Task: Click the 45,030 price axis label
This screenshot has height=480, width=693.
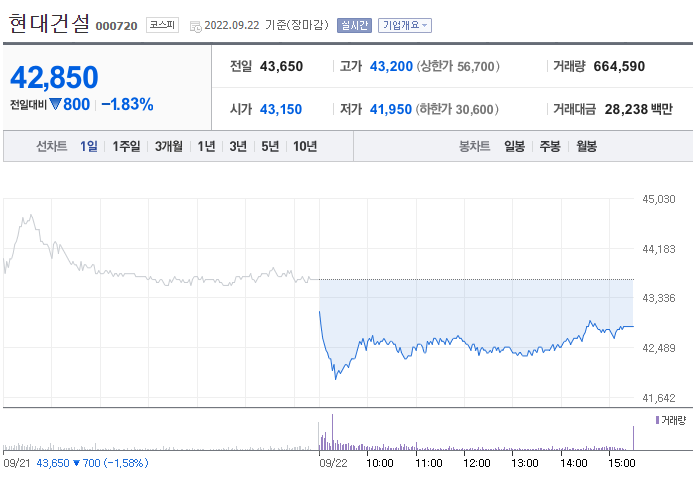Action: [659, 199]
